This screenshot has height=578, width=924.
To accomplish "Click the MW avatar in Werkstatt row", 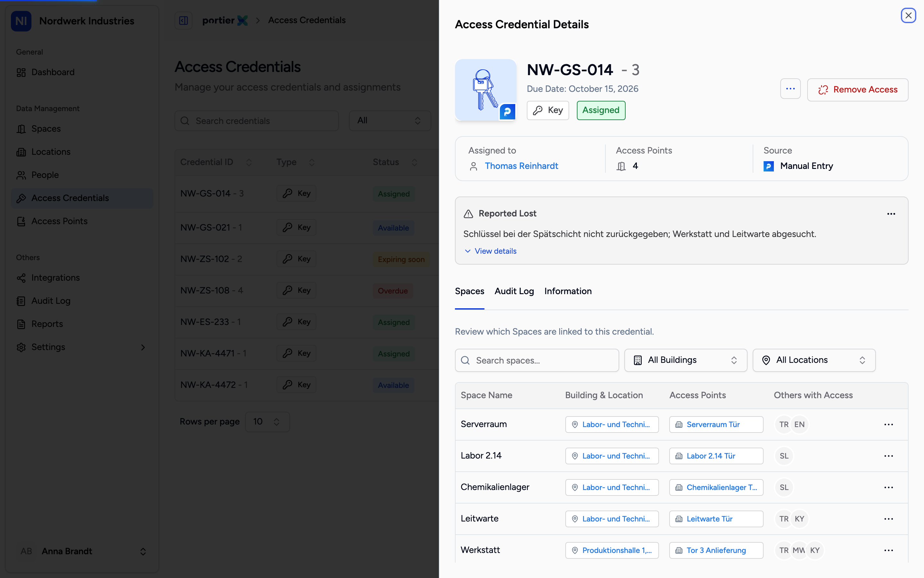I will (x=799, y=550).
